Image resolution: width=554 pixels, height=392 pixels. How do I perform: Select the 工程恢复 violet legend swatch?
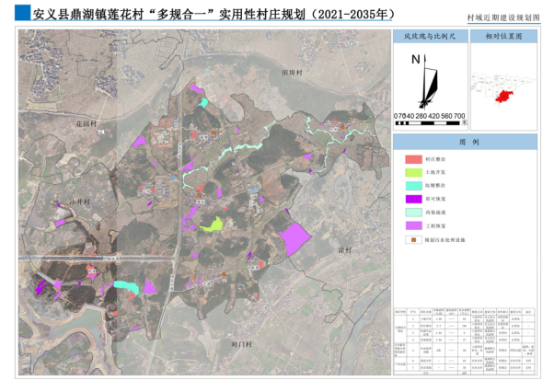click(411, 225)
